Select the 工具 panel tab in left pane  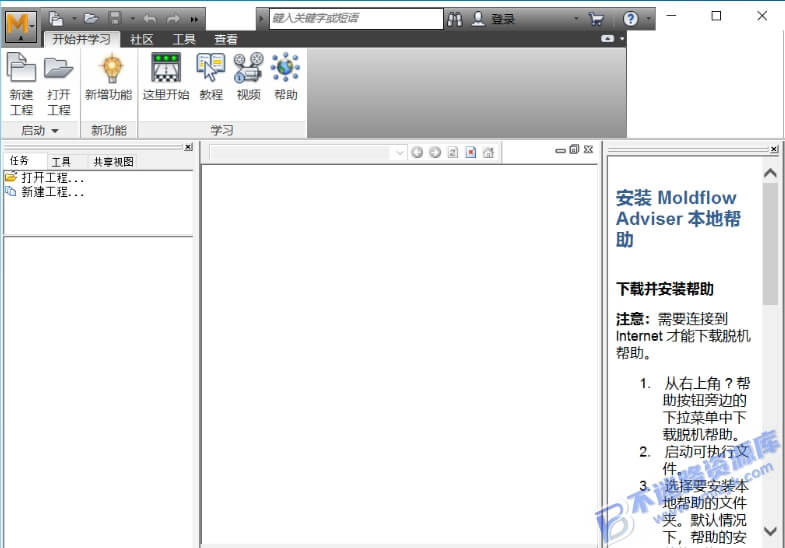pos(62,162)
